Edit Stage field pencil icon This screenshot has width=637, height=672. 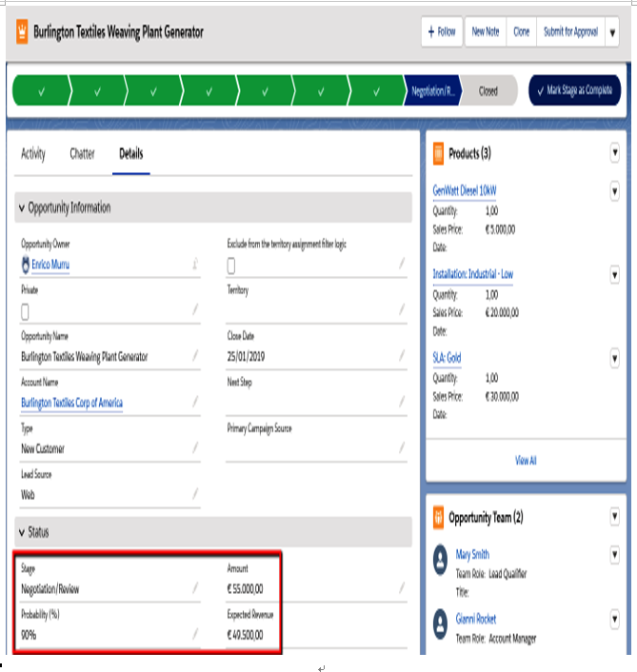pos(195,587)
